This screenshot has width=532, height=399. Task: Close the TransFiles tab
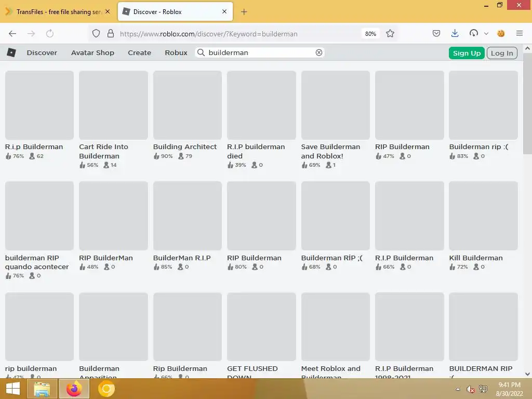coord(108,11)
